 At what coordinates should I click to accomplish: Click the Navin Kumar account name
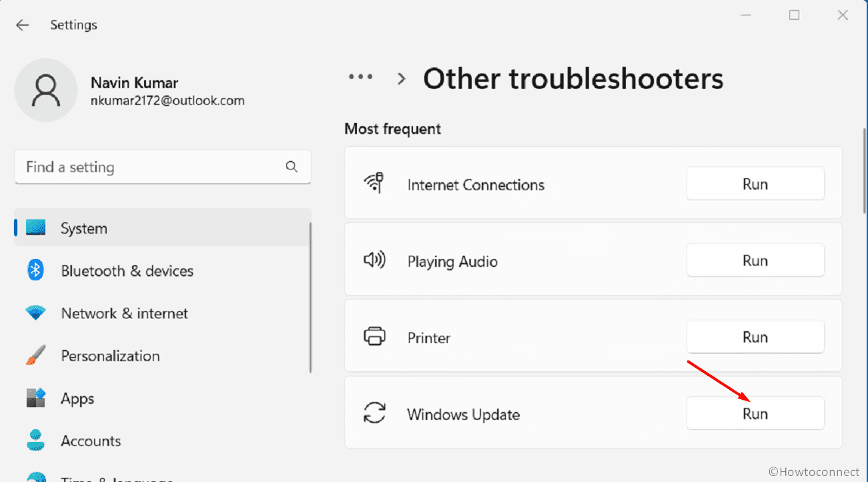[134, 83]
